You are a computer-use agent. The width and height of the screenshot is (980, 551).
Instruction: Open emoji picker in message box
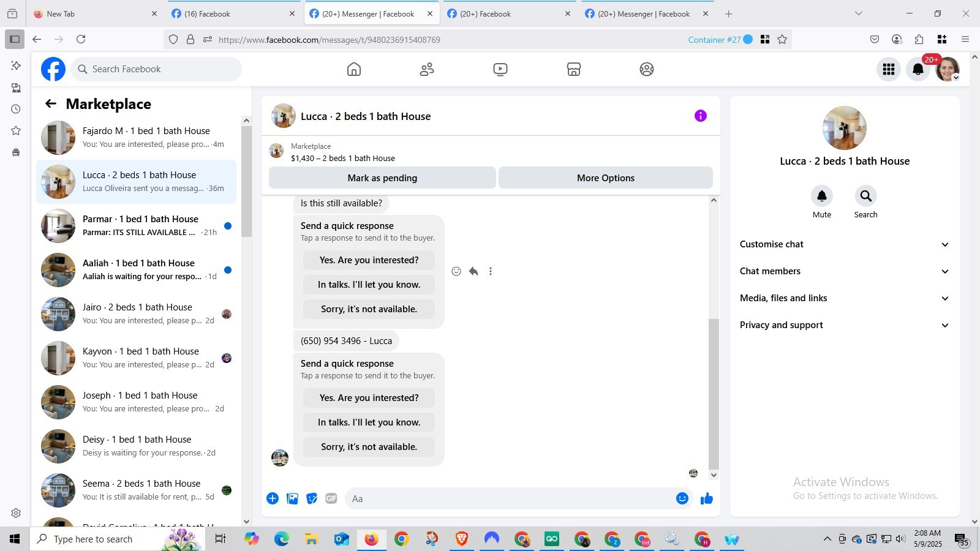[682, 498]
